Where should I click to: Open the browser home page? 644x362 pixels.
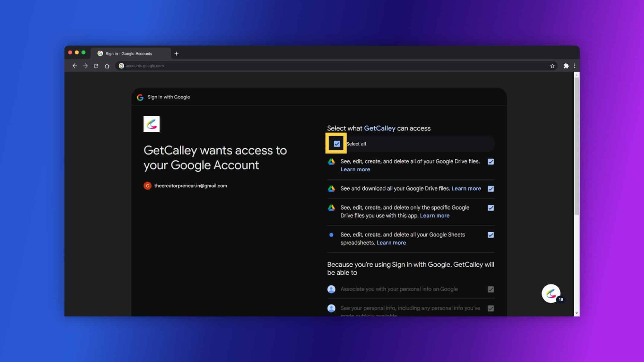click(107, 66)
